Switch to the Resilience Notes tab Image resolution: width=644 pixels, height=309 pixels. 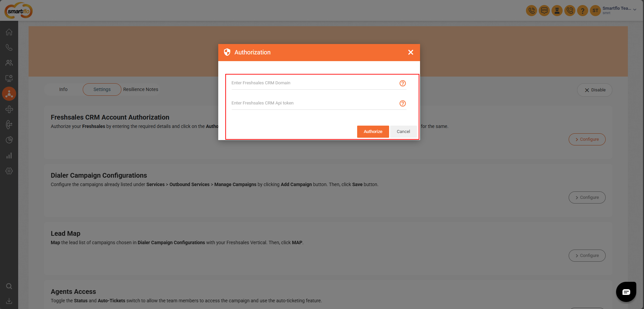click(x=141, y=89)
